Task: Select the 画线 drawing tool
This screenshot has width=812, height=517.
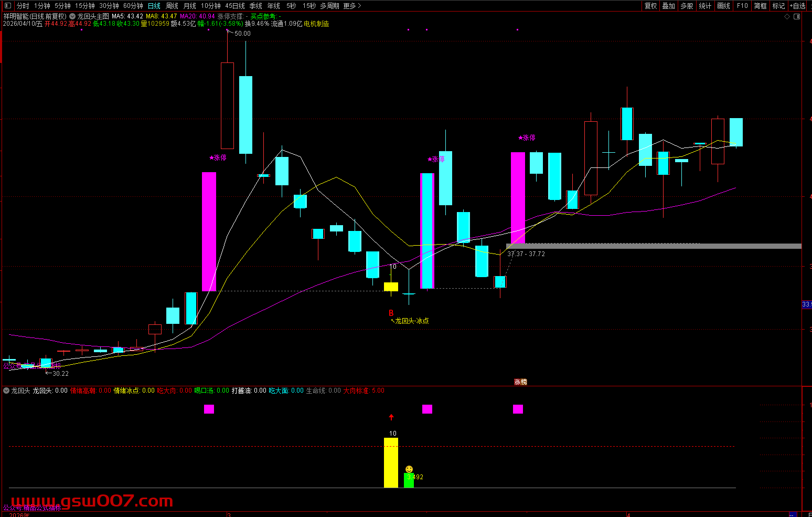Action: pyautogui.click(x=723, y=6)
